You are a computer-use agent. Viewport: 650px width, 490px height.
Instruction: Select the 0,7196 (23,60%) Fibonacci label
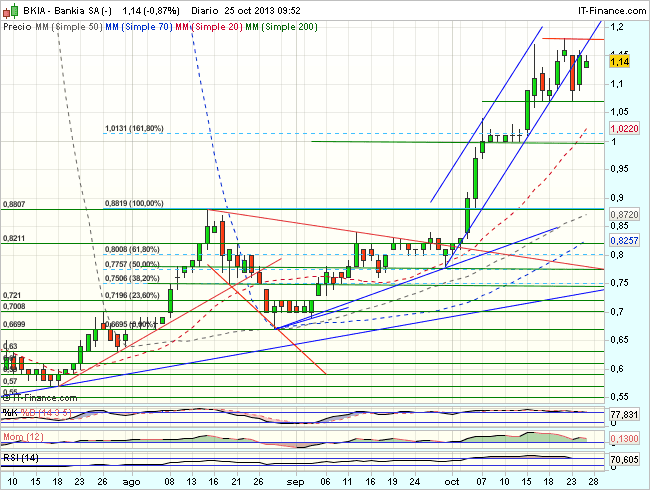[132, 296]
